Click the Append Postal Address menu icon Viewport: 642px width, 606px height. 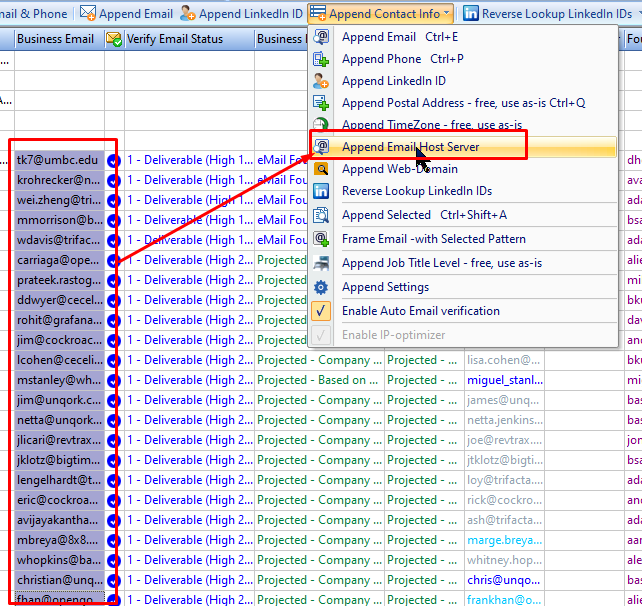coord(321,103)
